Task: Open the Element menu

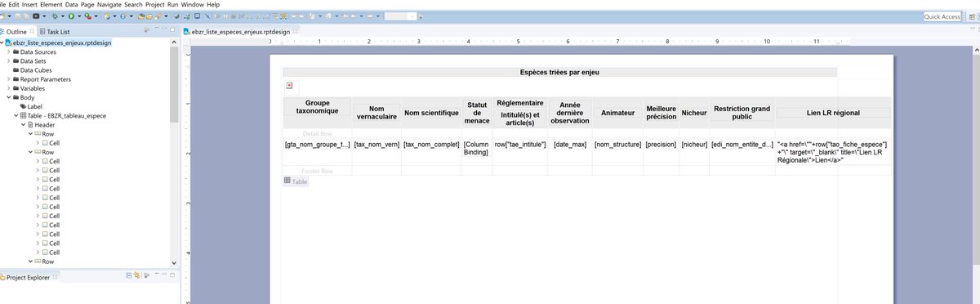Action: 51,4
